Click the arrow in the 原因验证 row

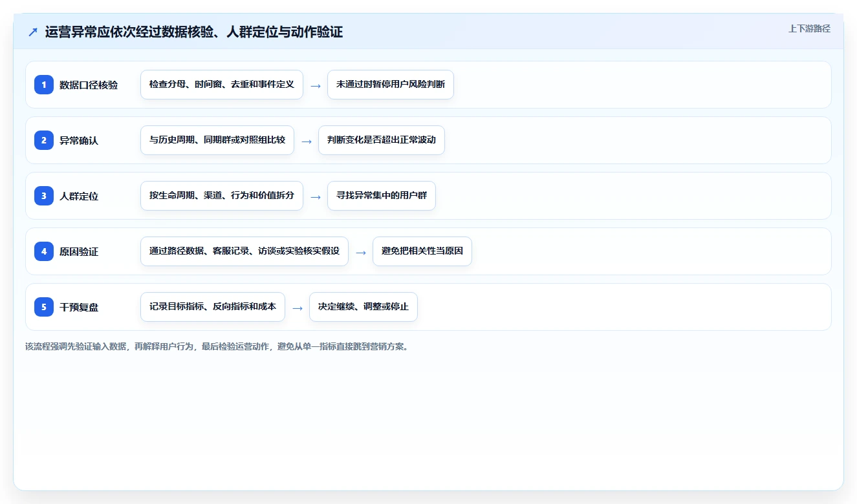361,252
